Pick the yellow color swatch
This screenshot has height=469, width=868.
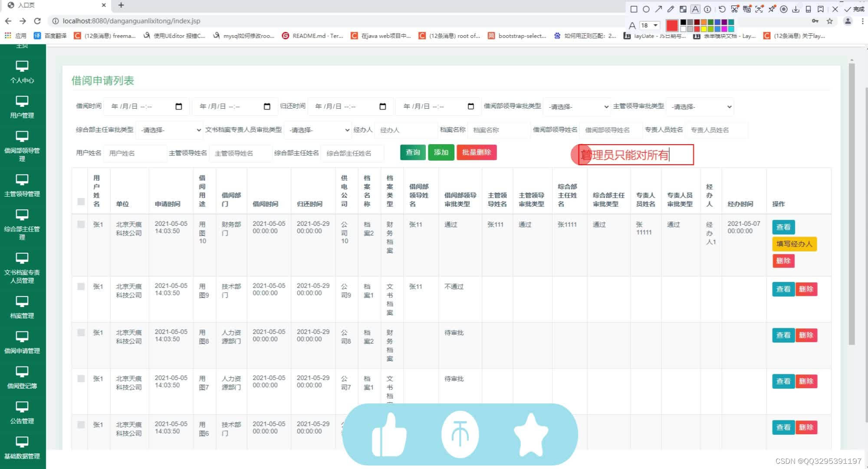pos(704,29)
